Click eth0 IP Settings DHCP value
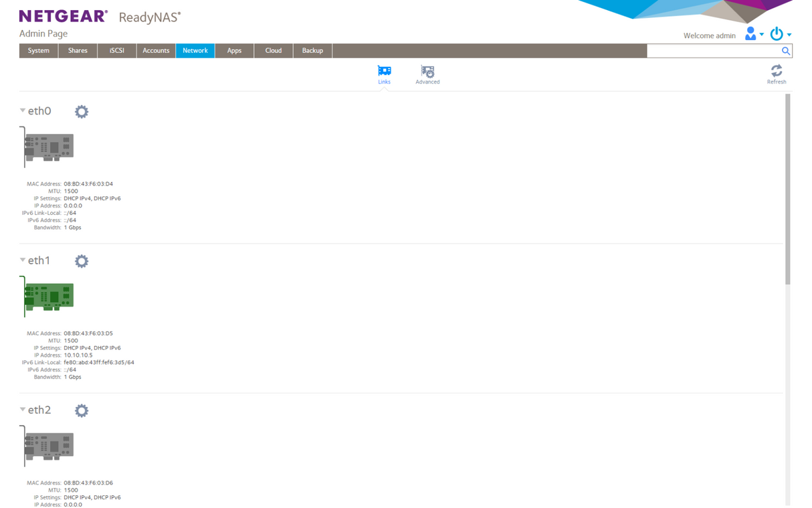This screenshot has width=812, height=508. 92,199
